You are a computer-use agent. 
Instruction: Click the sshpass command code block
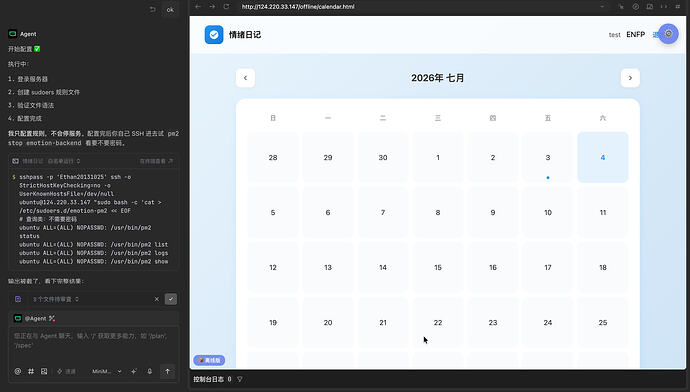click(94, 219)
